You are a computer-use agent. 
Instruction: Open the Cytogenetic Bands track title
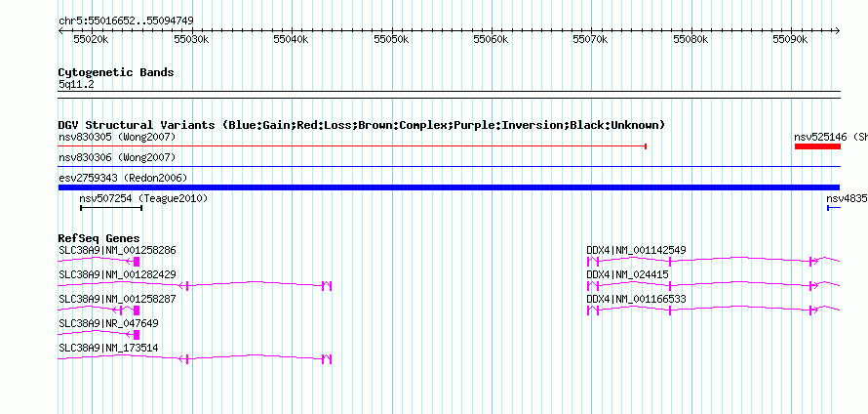tap(116, 72)
